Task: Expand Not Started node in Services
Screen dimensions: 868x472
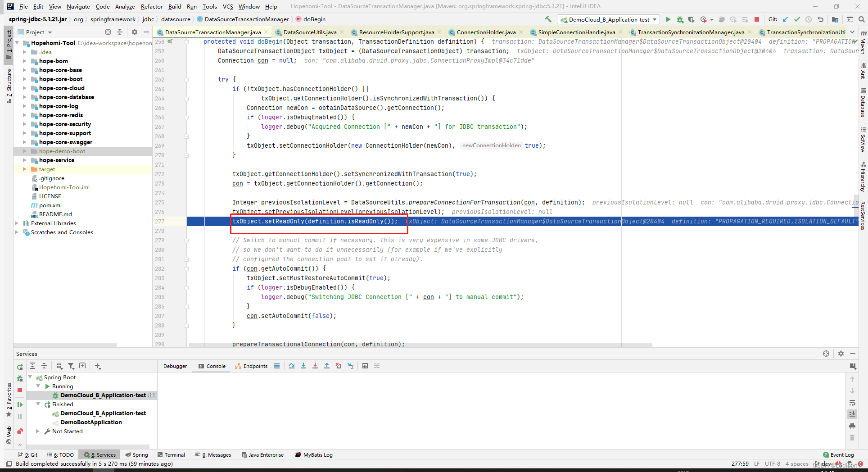Action: 38,431
